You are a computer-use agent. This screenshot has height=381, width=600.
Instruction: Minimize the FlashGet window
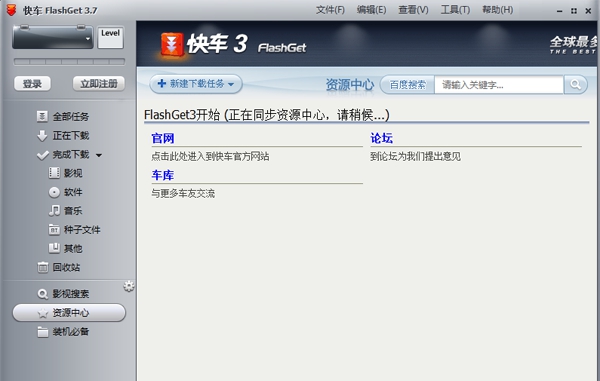(559, 11)
